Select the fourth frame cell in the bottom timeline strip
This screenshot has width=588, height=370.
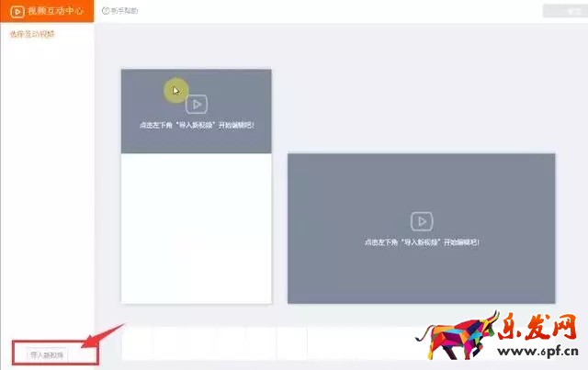click(x=231, y=343)
